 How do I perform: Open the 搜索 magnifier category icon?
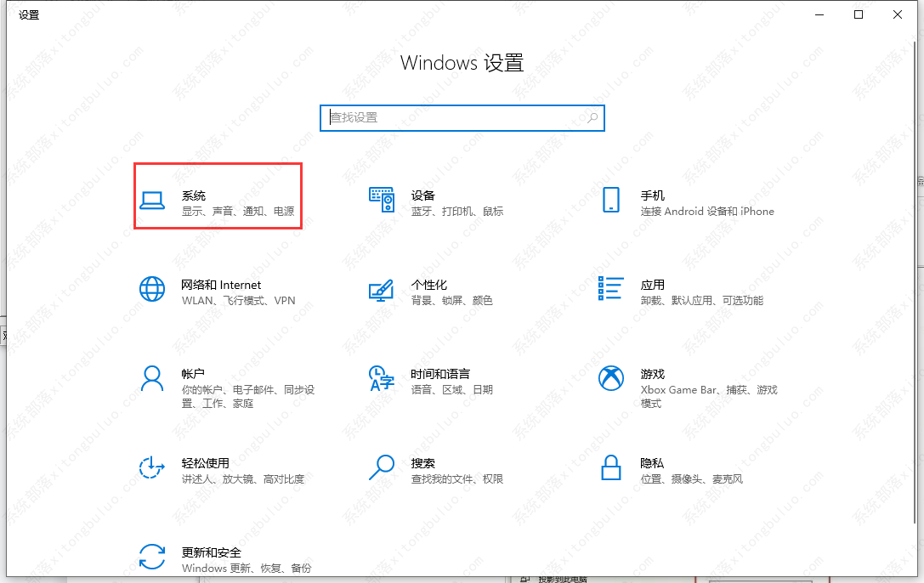coord(382,467)
